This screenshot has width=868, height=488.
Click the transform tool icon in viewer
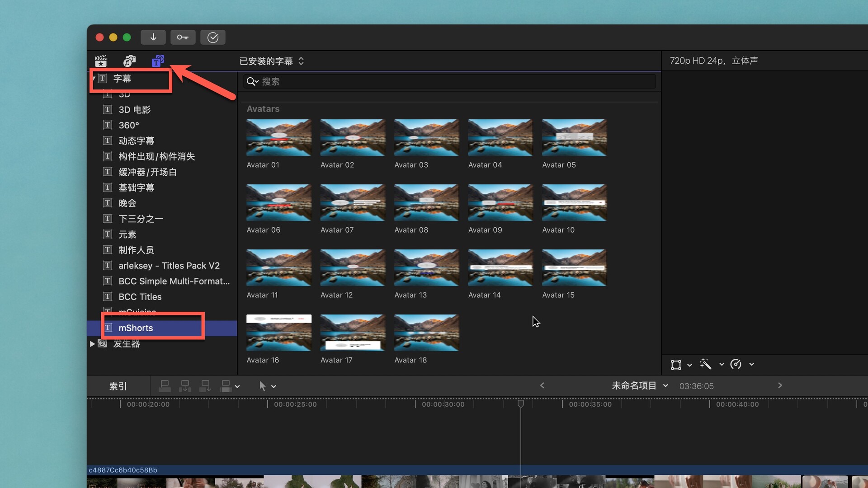click(x=676, y=365)
